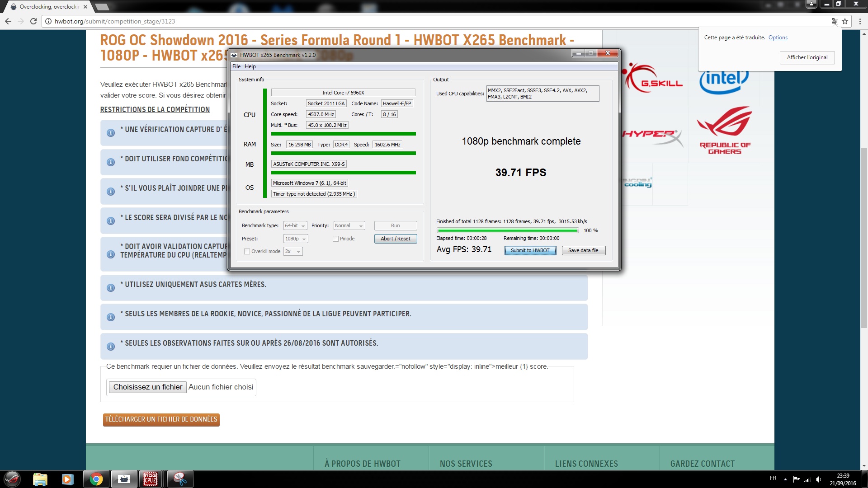Click the FR language indicator
Viewport: 868px width, 488px height.
pyautogui.click(x=773, y=478)
